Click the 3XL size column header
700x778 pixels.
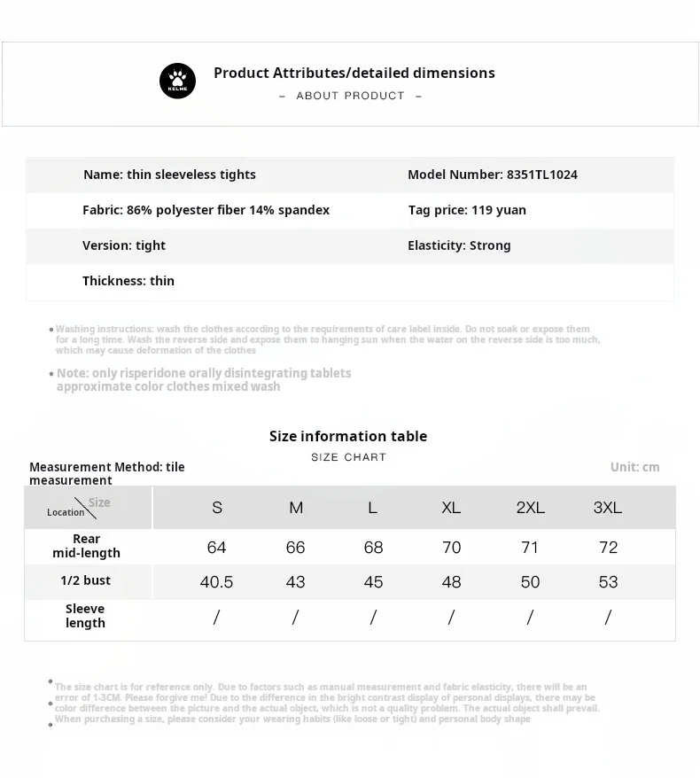(608, 508)
